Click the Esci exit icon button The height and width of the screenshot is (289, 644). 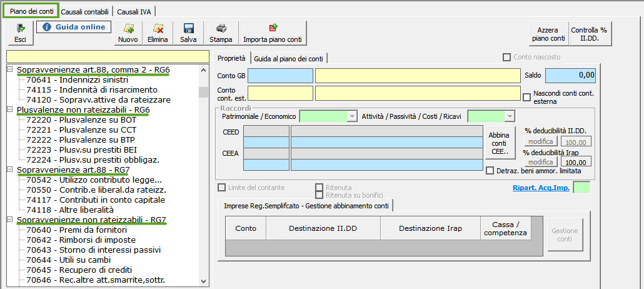pos(20,33)
